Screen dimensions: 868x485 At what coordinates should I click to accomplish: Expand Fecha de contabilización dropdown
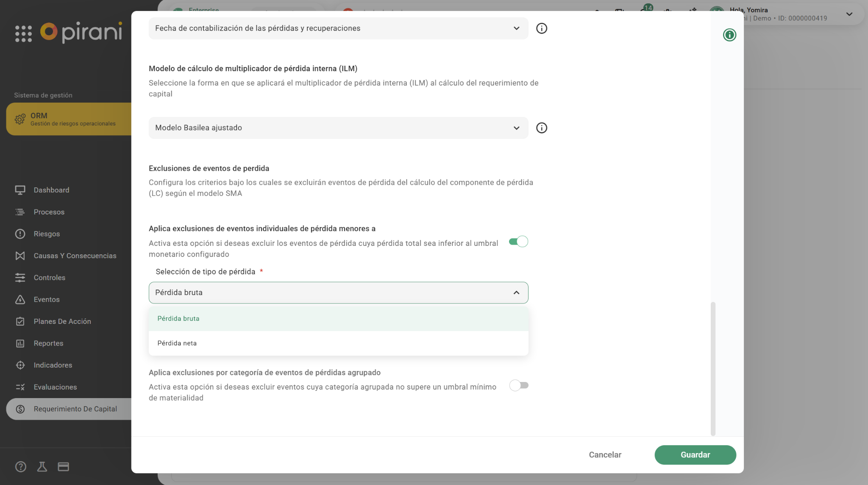point(338,28)
